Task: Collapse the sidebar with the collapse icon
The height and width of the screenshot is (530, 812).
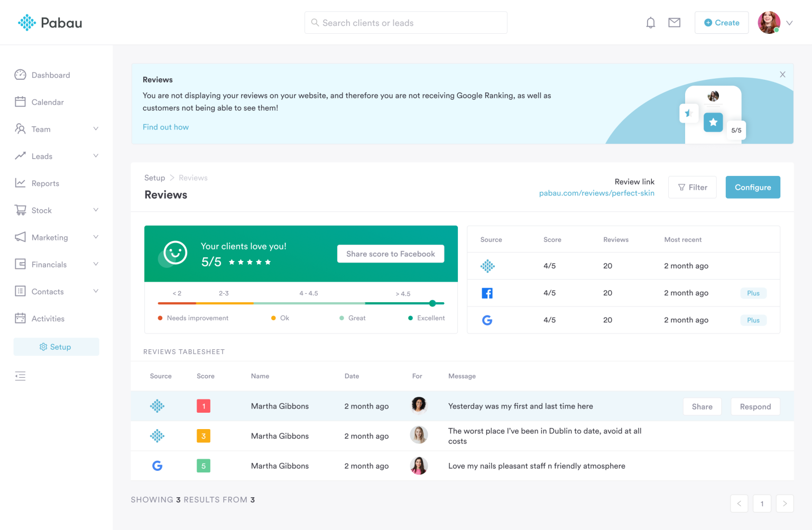Action: [x=20, y=376]
